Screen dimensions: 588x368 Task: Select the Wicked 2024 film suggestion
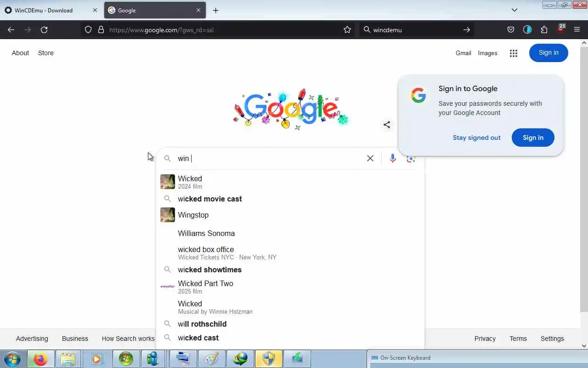click(290, 182)
